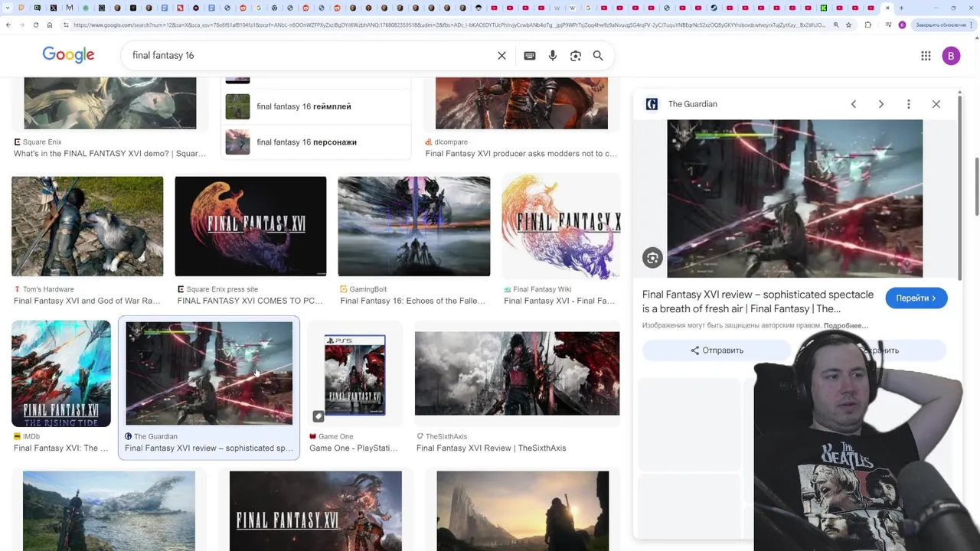Select suggestion final fantasy 16 геймплей
Image resolution: width=980 pixels, height=551 pixels.
(316, 106)
